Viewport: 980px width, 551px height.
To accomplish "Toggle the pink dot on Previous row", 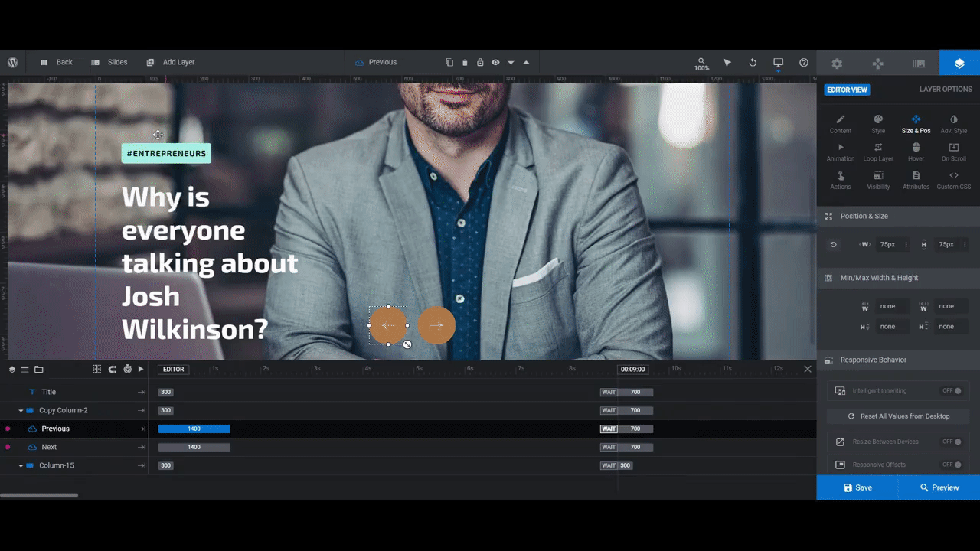I will coord(8,429).
